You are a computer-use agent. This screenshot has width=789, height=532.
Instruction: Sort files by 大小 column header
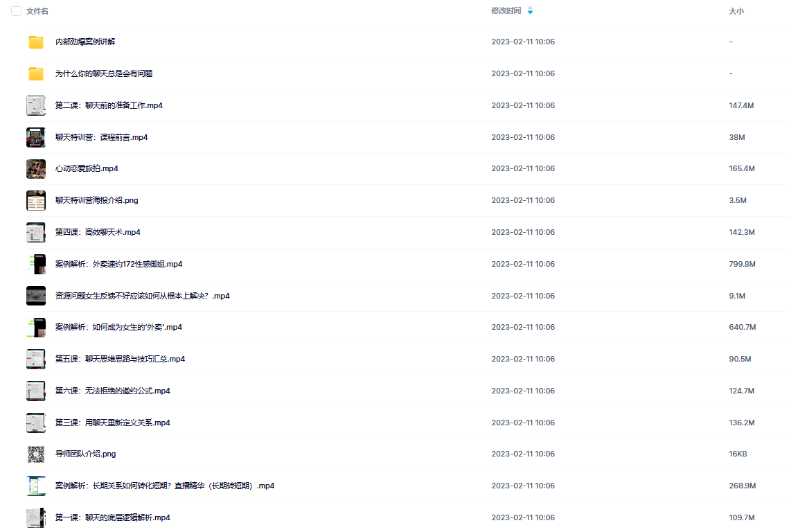tap(736, 11)
